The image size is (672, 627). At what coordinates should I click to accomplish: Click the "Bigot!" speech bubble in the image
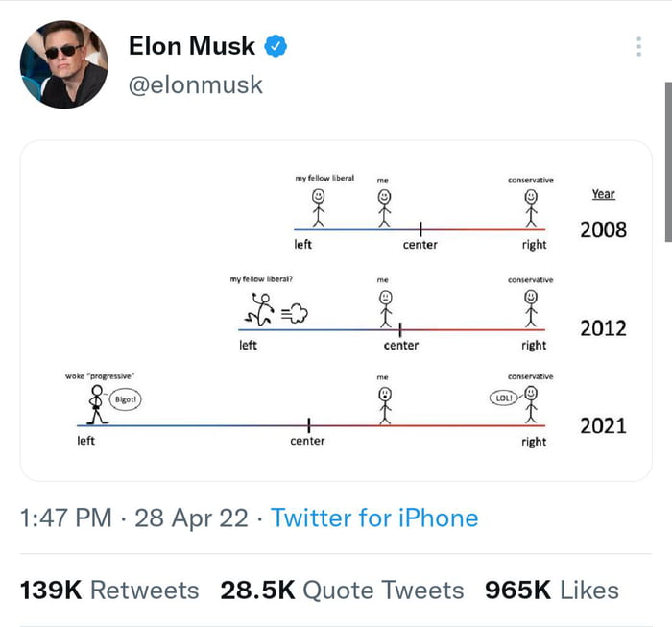[x=127, y=399]
